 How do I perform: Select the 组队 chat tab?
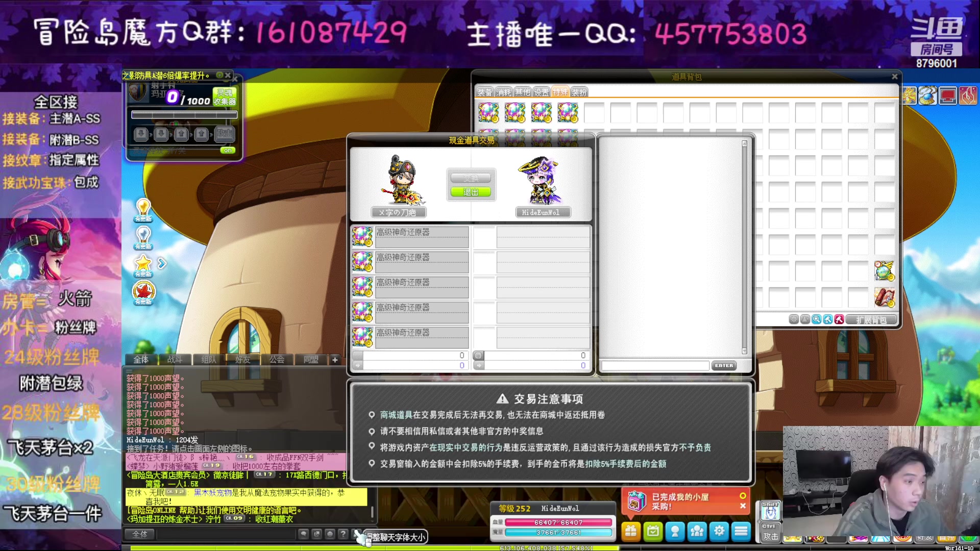point(209,360)
